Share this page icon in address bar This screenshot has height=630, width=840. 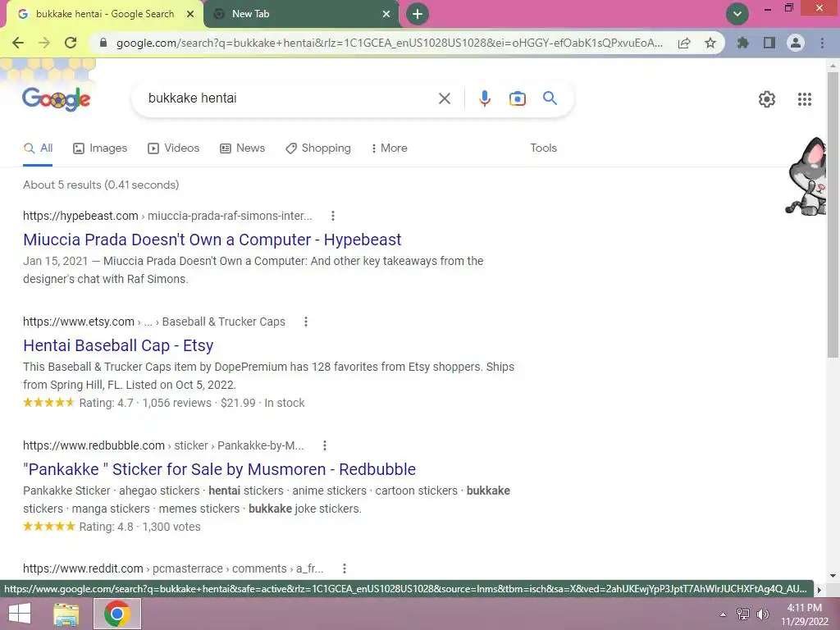(684, 43)
